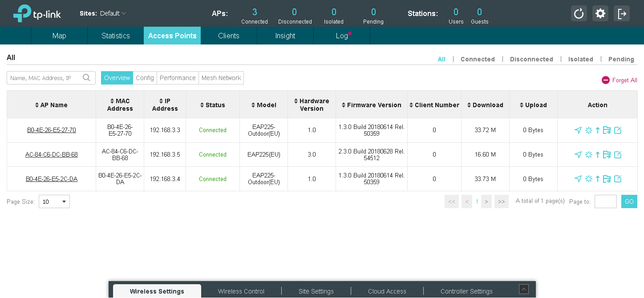This screenshot has height=298, width=644.
Task: Switch to Mesh Network view
Action: click(221, 78)
